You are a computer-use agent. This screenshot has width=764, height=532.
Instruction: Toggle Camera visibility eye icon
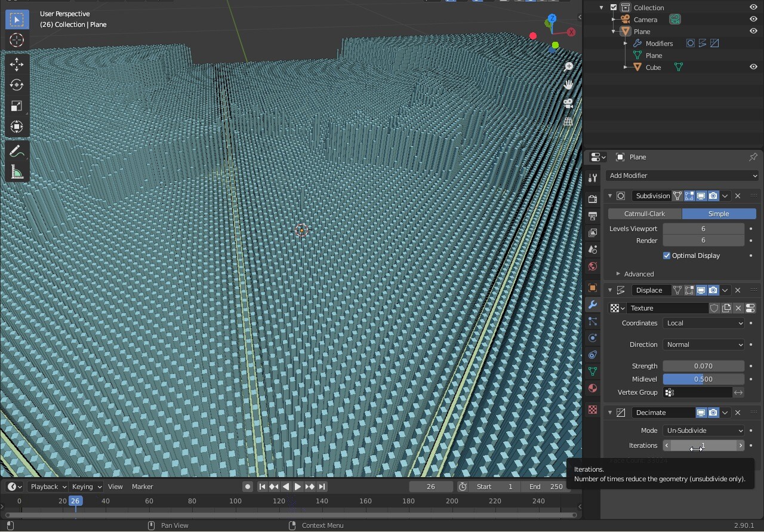pos(753,20)
